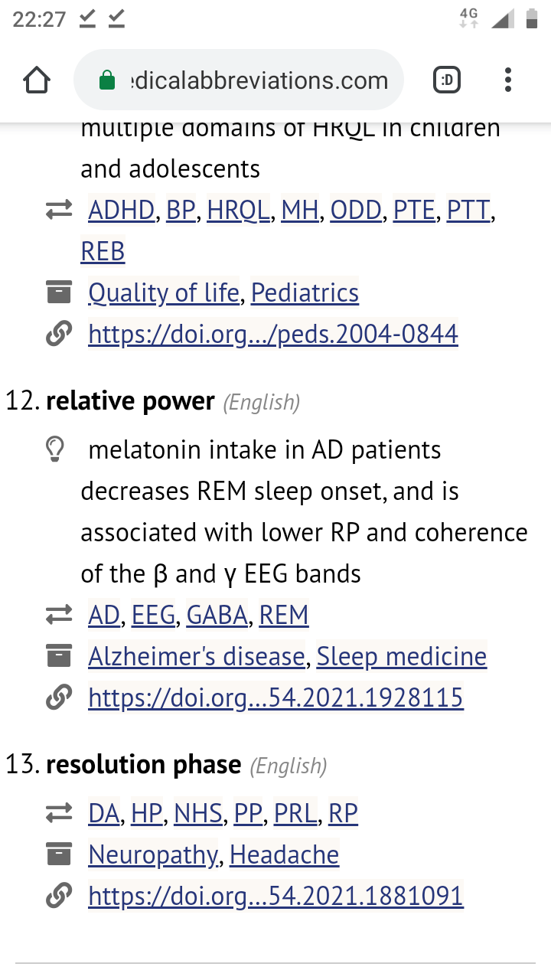Open the tab switcher icon

pos(447,80)
